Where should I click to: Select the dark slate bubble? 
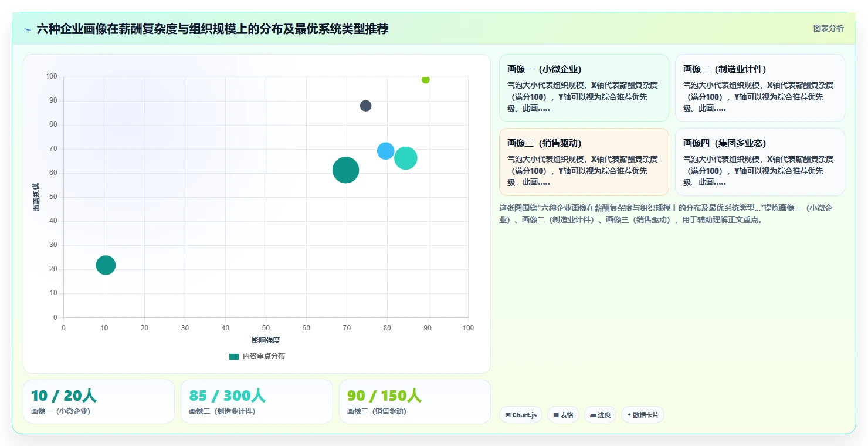coord(365,106)
